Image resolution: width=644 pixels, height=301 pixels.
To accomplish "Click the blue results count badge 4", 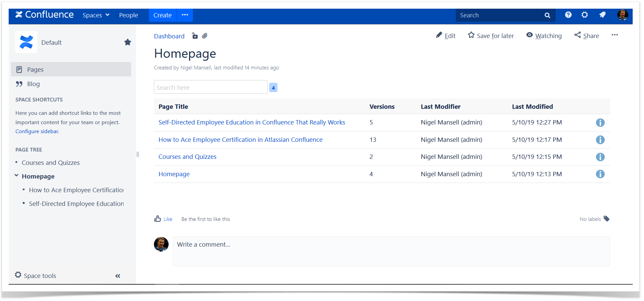I will point(273,87).
